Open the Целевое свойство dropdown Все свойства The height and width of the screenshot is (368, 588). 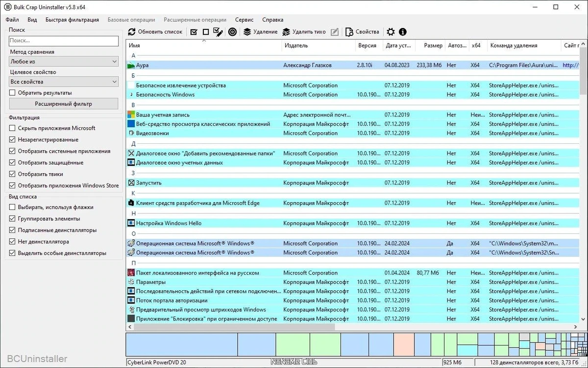64,82
